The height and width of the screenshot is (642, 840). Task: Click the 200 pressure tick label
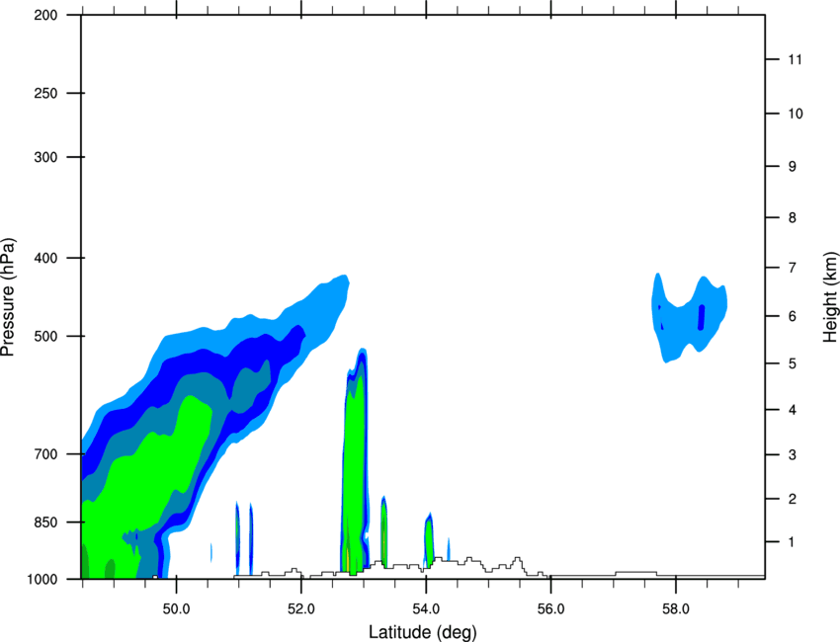pos(45,15)
